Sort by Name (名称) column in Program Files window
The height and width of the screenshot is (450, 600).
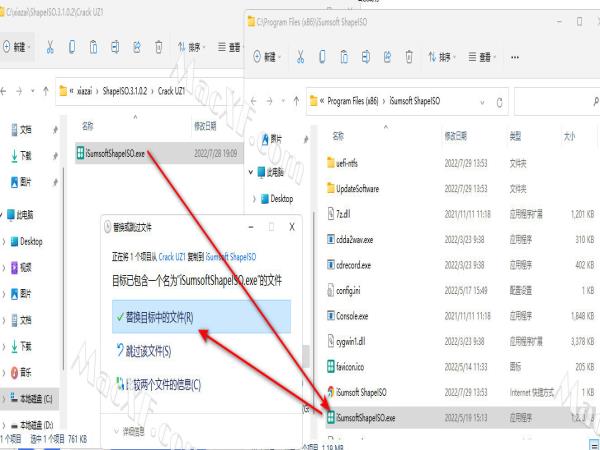(x=338, y=136)
